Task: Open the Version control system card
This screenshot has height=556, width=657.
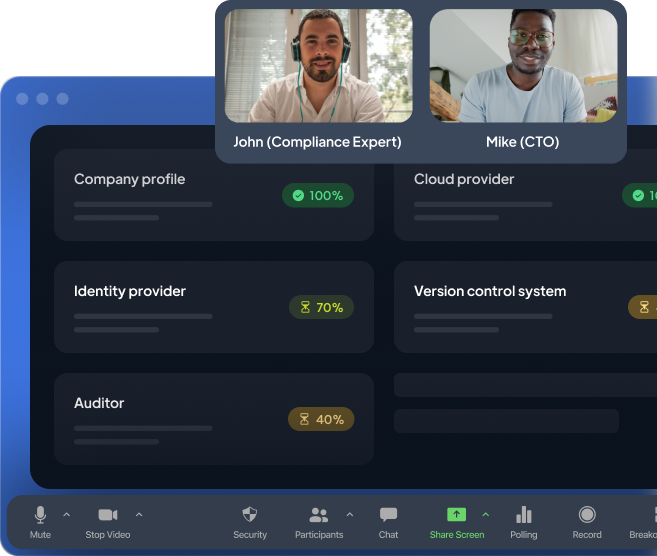Action: [525, 307]
